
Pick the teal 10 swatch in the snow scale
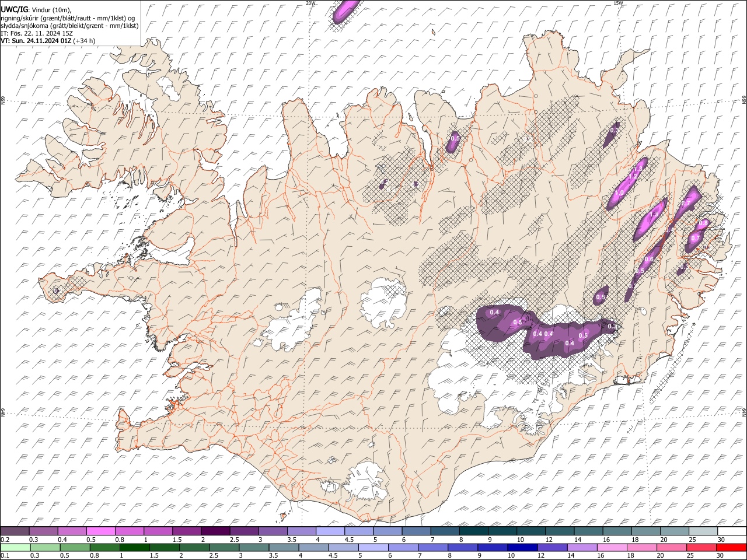(531, 531)
